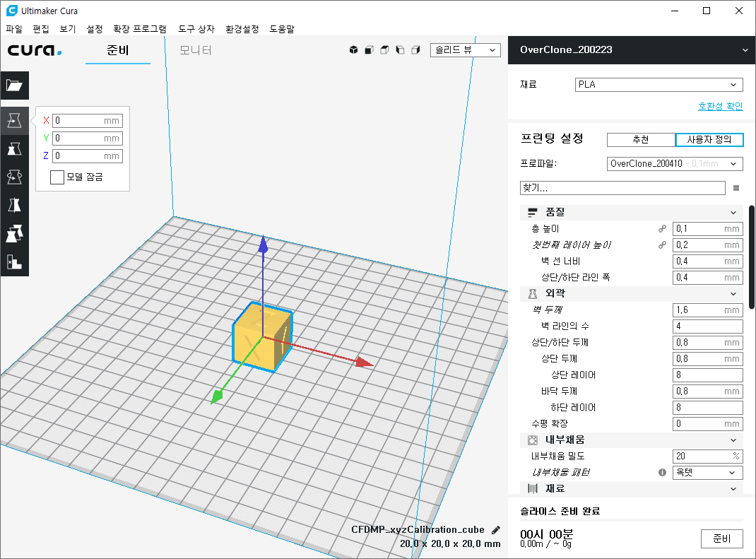This screenshot has height=559, width=756.
Task: Click the 벽 두께 value field
Action: click(707, 310)
